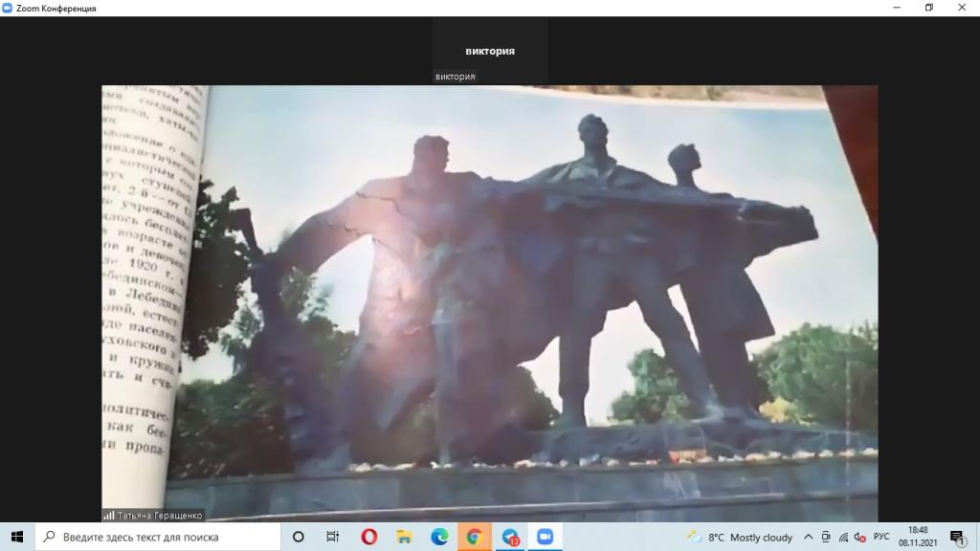Expand the hidden system tray icons
980x551 pixels.
click(809, 537)
